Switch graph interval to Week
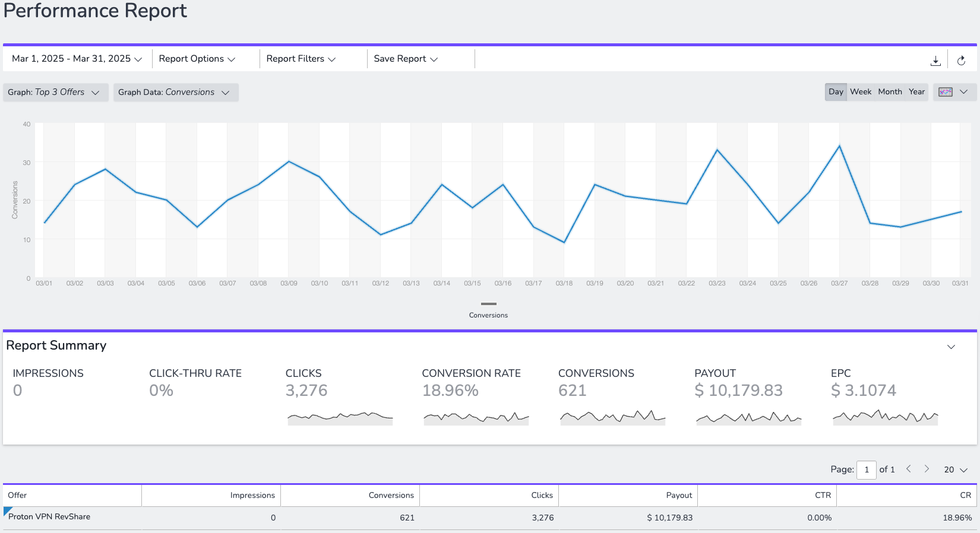Image resolution: width=980 pixels, height=533 pixels. coord(861,92)
